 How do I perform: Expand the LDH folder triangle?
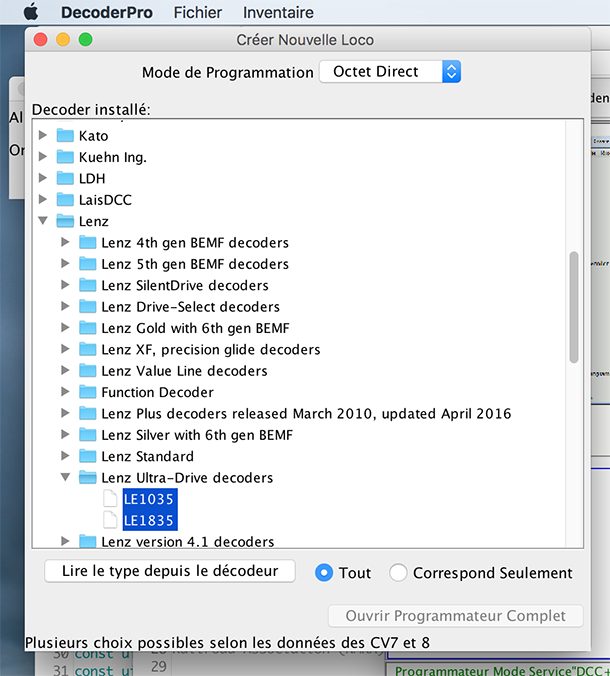(x=43, y=178)
